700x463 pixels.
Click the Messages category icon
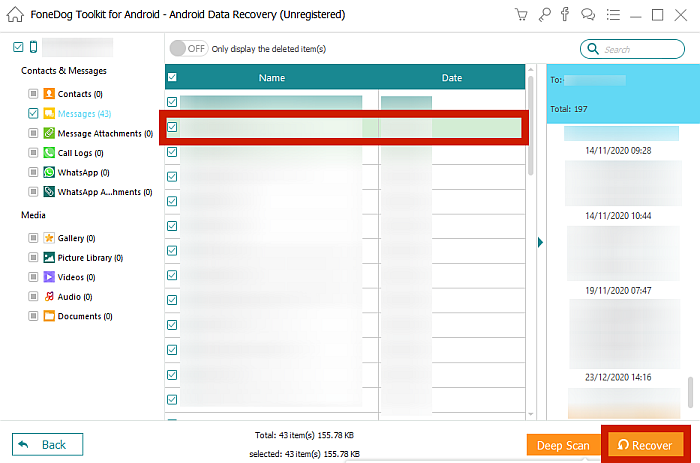(49, 113)
